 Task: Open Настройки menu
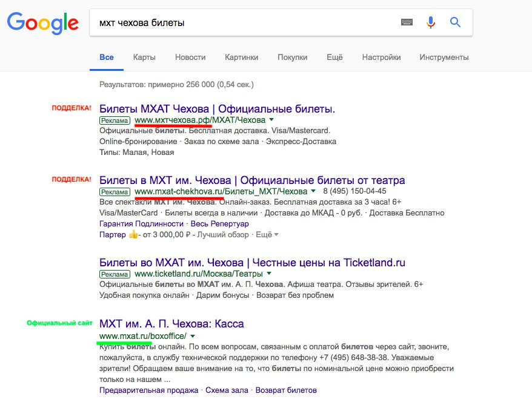coord(381,58)
